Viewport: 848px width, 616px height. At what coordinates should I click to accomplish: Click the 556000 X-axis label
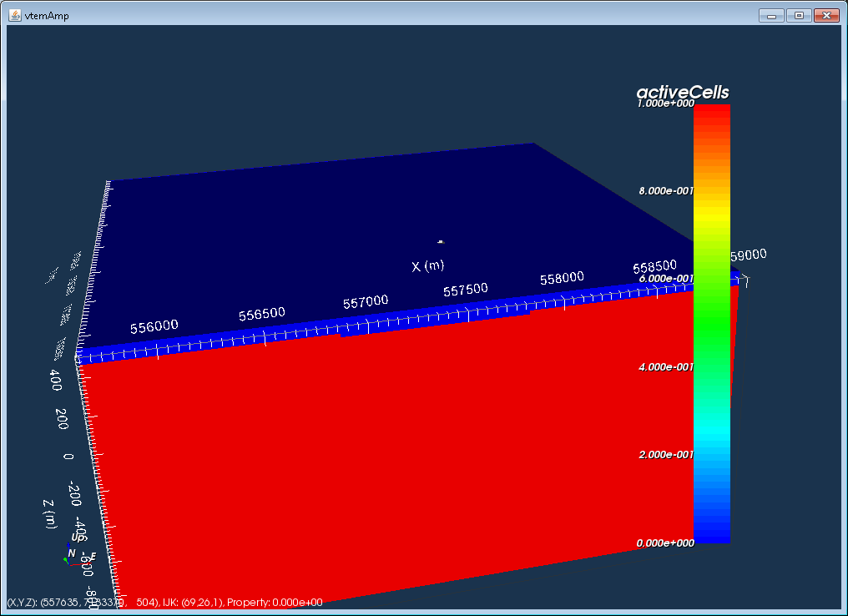click(x=154, y=326)
